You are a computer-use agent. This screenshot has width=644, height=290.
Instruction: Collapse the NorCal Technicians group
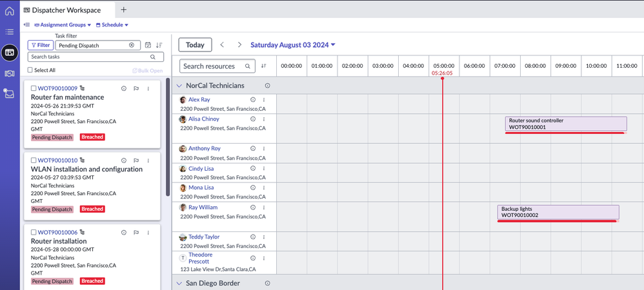coord(179,86)
